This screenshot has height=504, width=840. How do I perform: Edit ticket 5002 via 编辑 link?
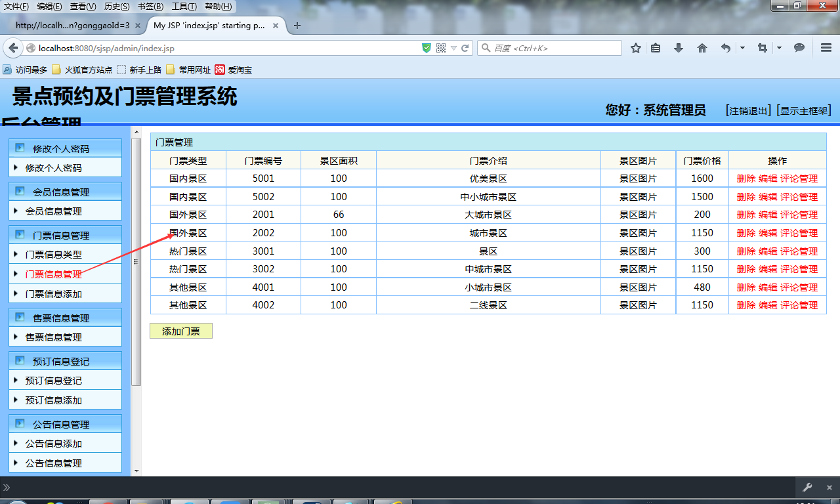click(x=768, y=197)
